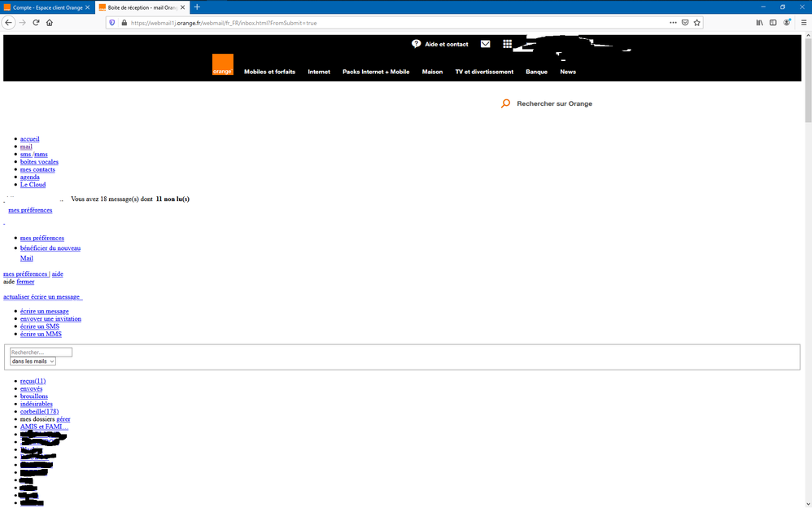
Task: Open the agenda link
Action: tap(30, 177)
